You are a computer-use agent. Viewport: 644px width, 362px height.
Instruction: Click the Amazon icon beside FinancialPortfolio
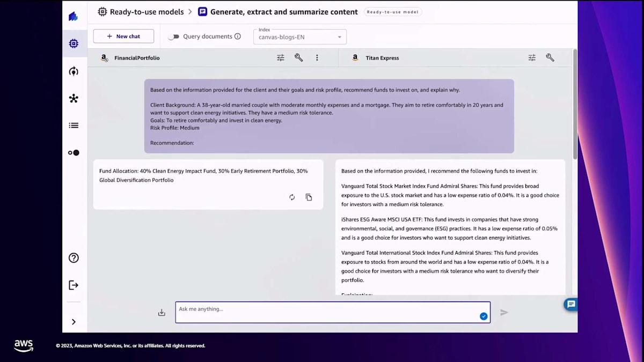coord(105,58)
